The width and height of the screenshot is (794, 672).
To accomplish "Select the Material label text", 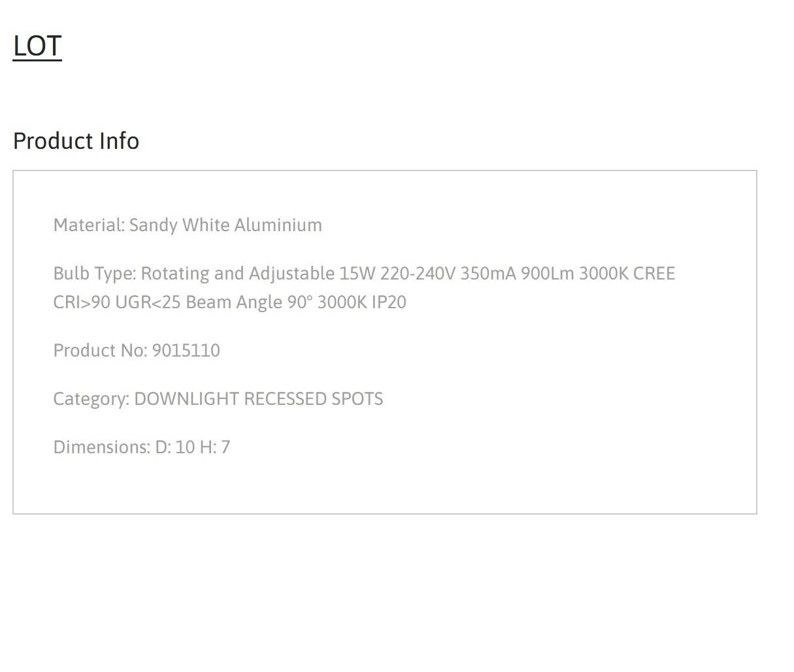I will click(x=89, y=225).
